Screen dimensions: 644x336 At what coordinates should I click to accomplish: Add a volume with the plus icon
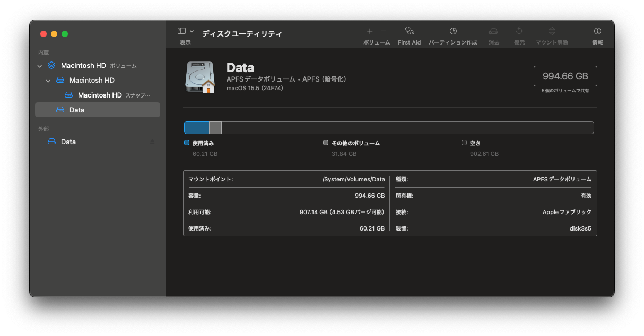coord(370,31)
